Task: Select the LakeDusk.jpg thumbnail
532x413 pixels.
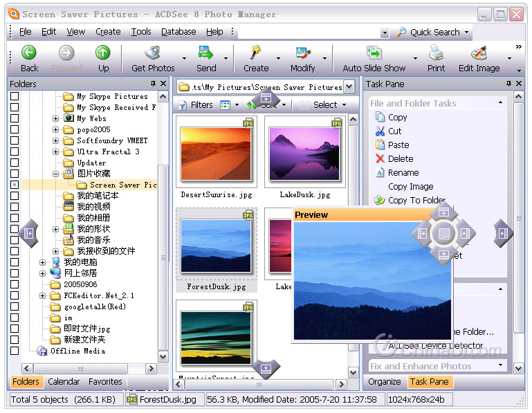Action: (x=304, y=153)
